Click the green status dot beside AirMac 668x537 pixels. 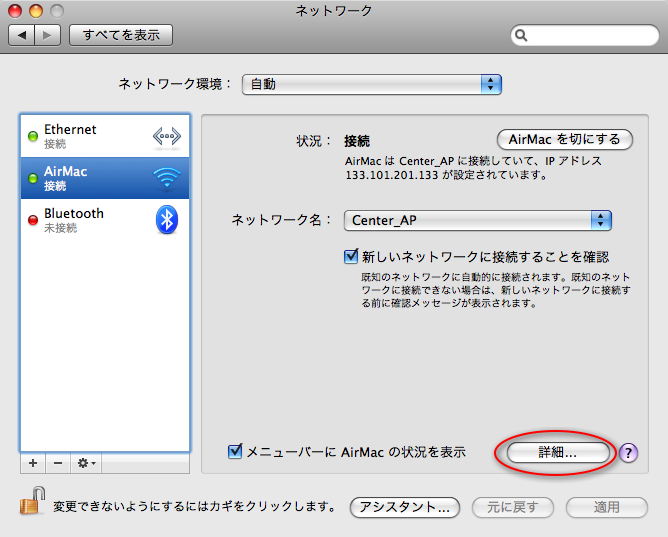[x=33, y=178]
